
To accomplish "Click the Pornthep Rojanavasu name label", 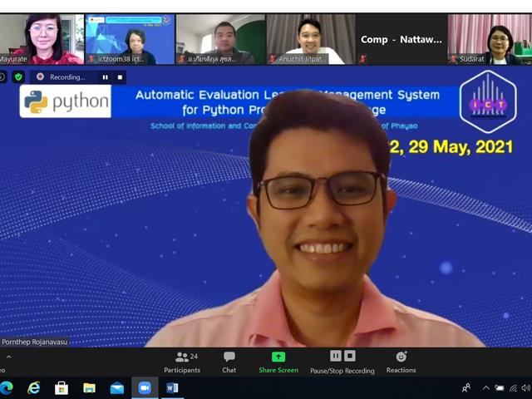I will click(35, 342).
